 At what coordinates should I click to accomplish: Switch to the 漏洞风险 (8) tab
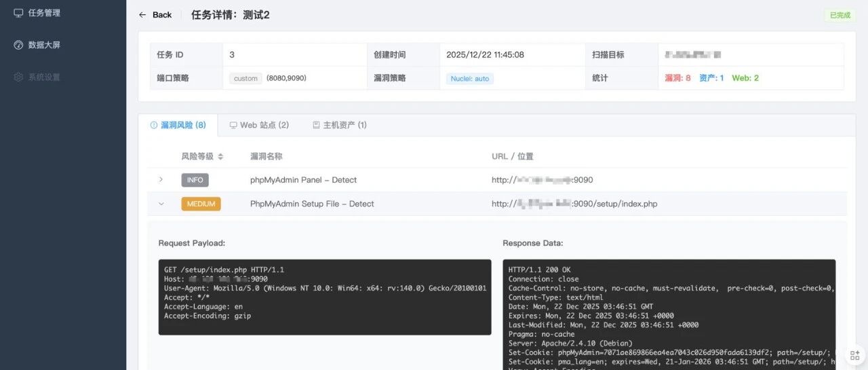click(x=178, y=125)
